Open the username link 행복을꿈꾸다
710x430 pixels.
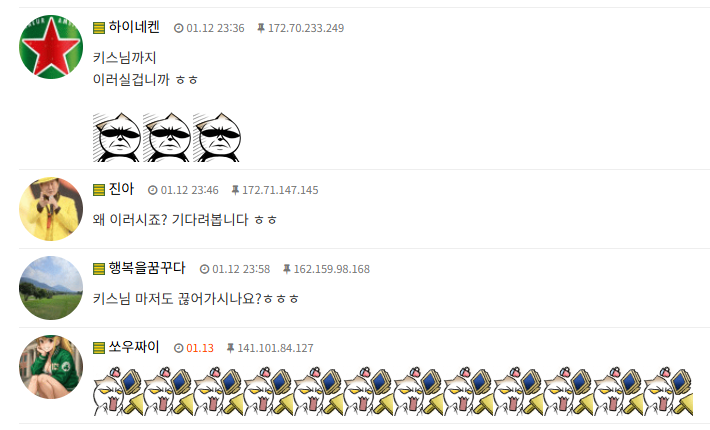pyautogui.click(x=147, y=268)
